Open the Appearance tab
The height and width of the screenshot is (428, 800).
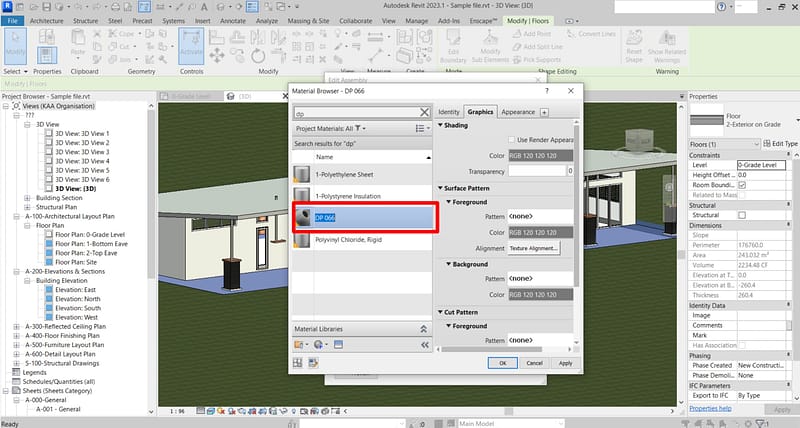click(x=518, y=112)
